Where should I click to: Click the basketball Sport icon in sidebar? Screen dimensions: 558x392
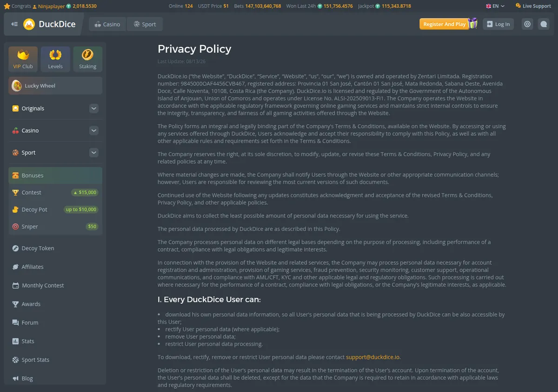click(x=16, y=152)
